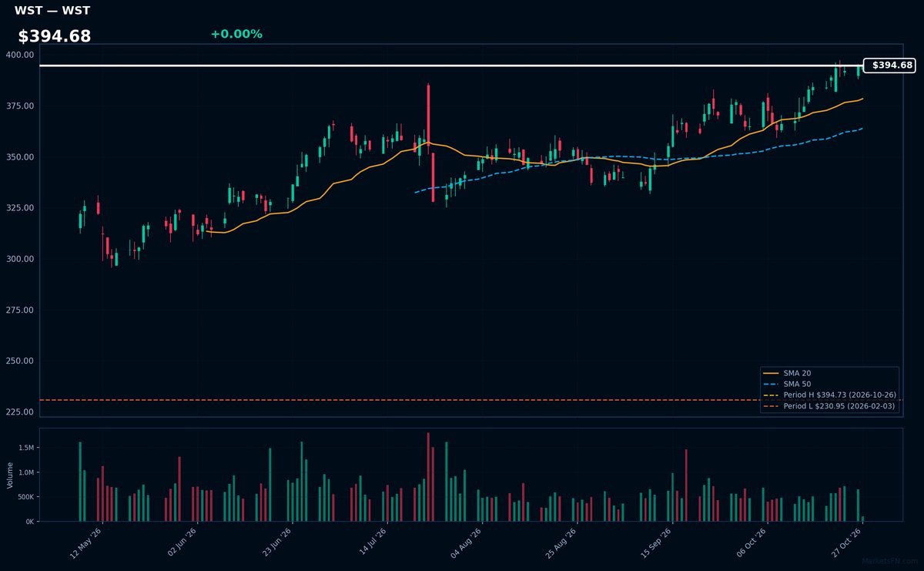Click the 02 Jun '26 date label

pos(182,543)
